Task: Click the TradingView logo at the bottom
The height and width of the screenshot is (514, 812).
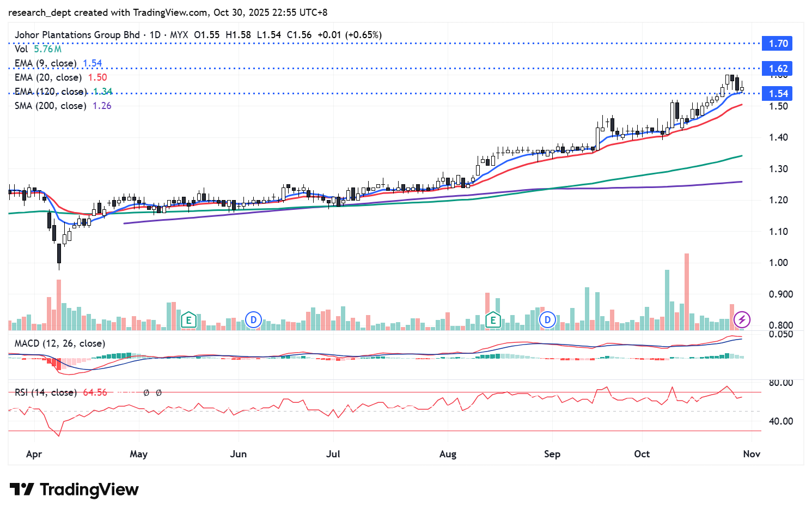Action: click(x=74, y=489)
